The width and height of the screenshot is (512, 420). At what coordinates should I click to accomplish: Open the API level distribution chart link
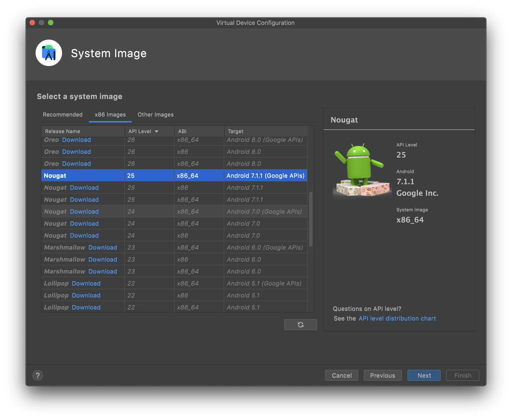click(x=397, y=318)
